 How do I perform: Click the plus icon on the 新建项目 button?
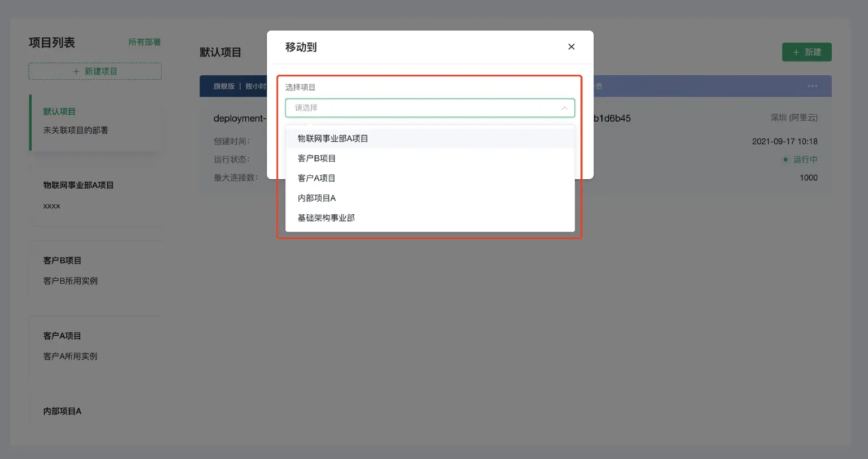click(76, 71)
